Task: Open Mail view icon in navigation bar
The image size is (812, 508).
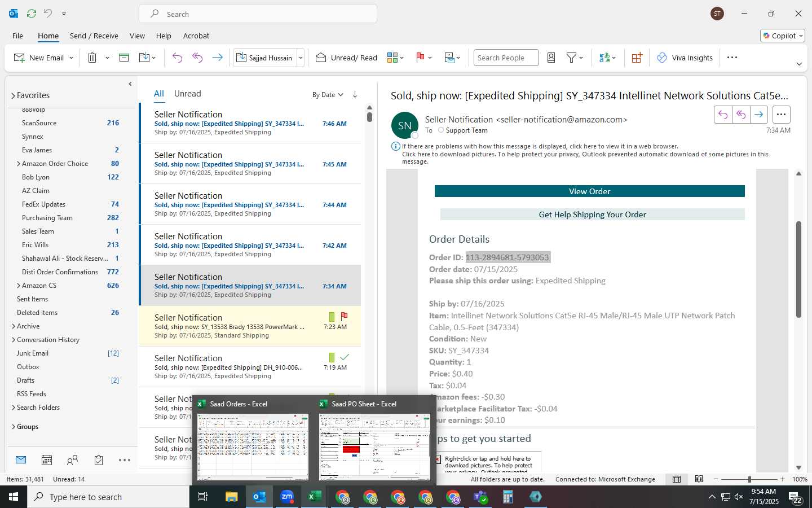Action: tap(21, 460)
